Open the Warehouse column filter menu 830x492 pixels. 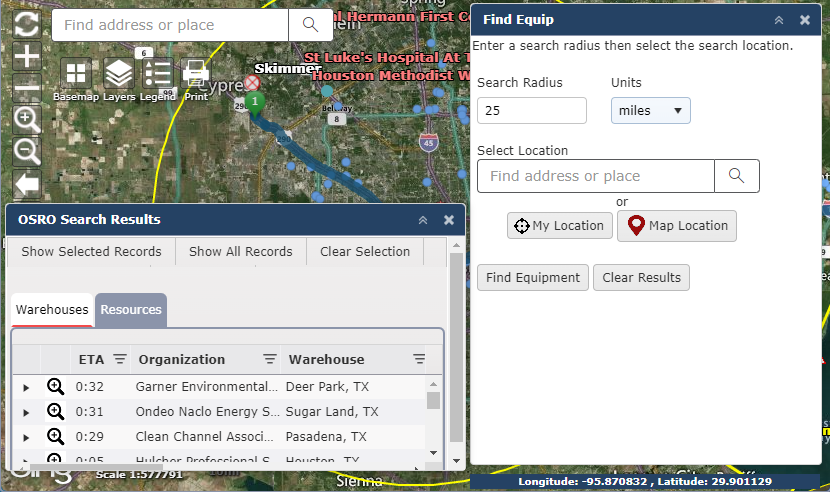pos(419,359)
